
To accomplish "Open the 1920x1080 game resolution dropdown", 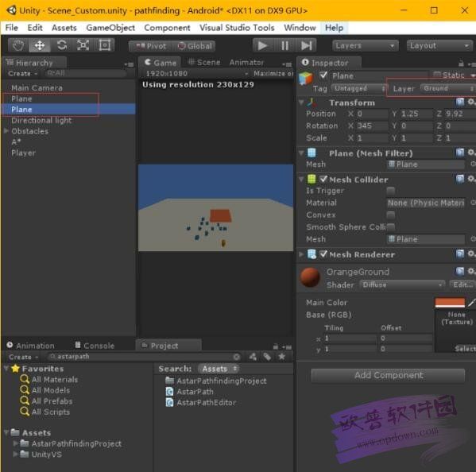I will click(x=197, y=73).
